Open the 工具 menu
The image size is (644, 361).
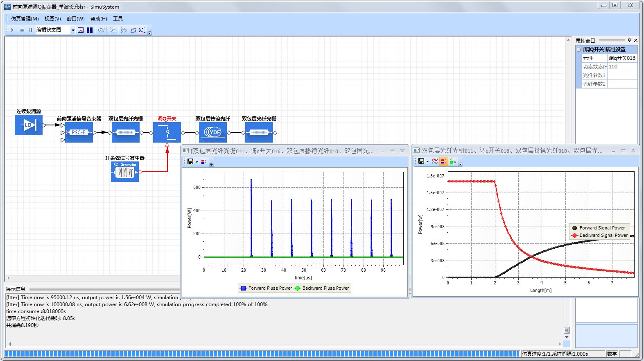[118, 18]
